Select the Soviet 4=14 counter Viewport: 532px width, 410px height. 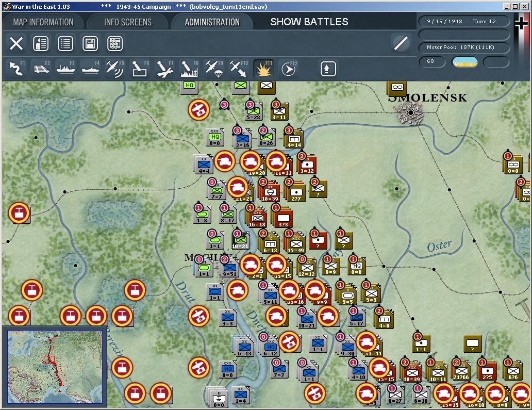pos(294,139)
